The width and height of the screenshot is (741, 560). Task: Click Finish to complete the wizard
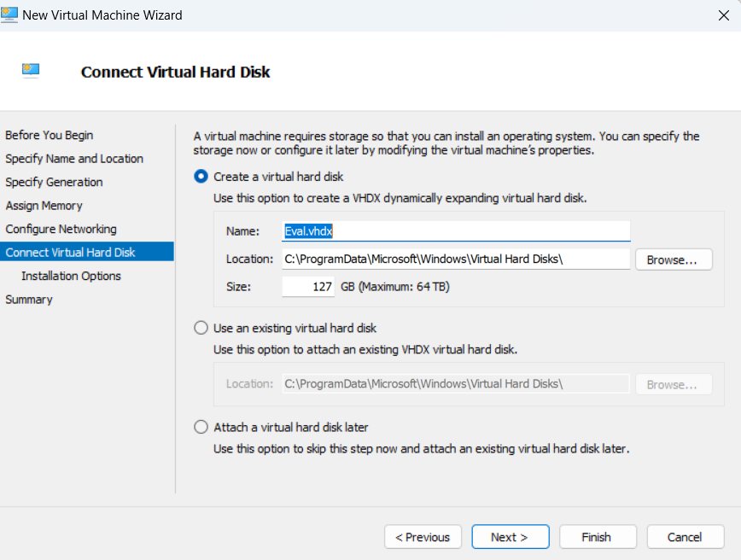pos(597,537)
